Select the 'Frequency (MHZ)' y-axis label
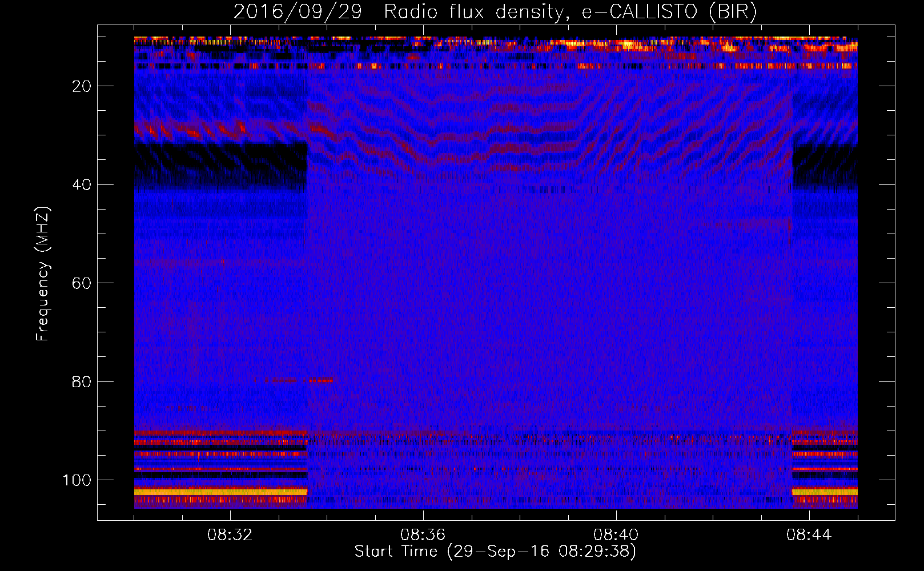 (43, 274)
